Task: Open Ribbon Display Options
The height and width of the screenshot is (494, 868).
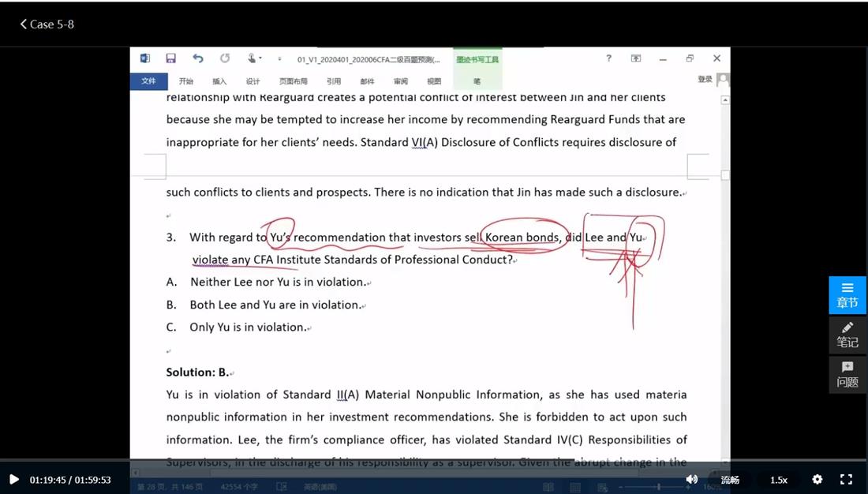Action: 636,58
